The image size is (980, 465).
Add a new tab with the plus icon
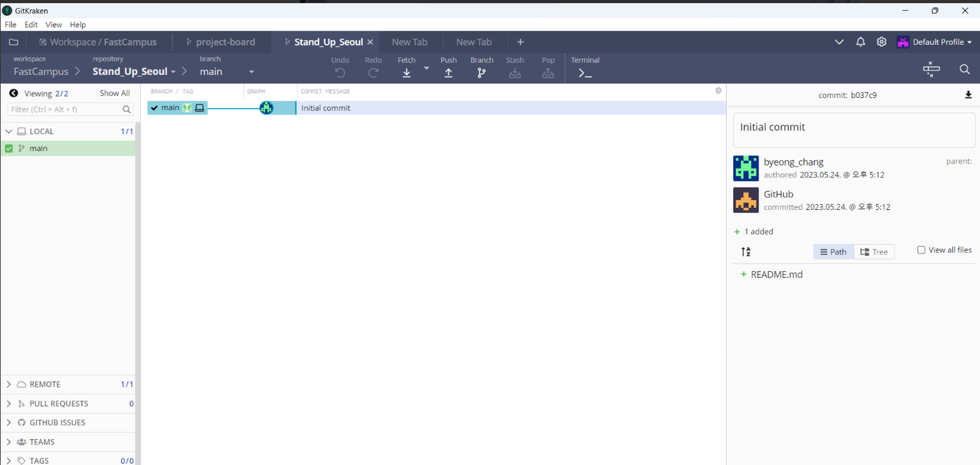tap(520, 42)
